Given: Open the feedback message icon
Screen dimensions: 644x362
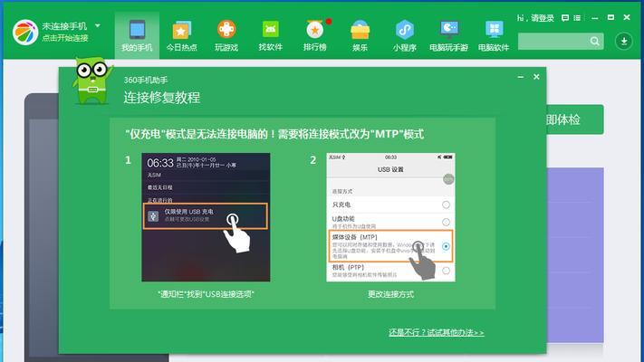Looking at the screenshot, I should pyautogui.click(x=565, y=18).
